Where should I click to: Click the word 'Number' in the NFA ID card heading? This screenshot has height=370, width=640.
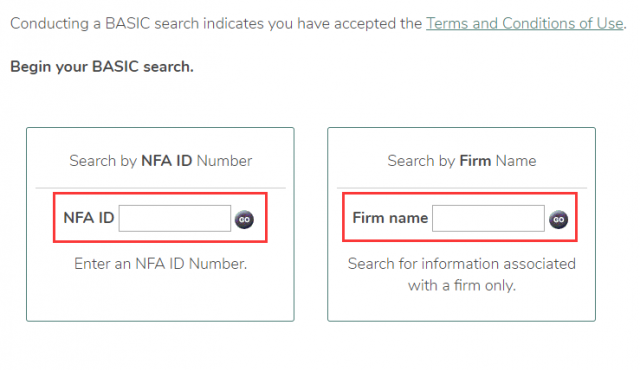(224, 161)
